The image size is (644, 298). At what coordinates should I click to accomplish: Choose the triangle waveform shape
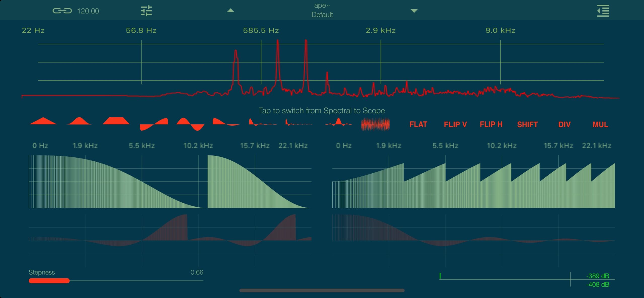(x=43, y=121)
